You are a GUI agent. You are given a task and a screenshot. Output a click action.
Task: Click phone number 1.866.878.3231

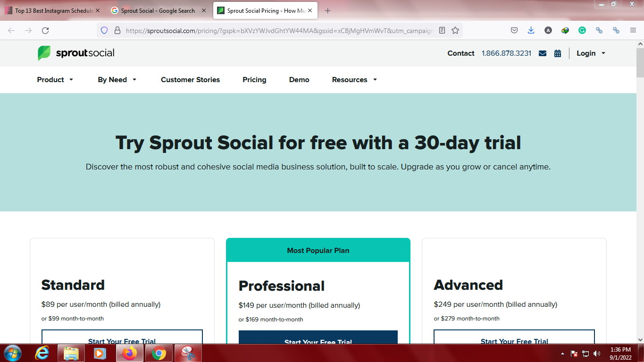point(506,53)
